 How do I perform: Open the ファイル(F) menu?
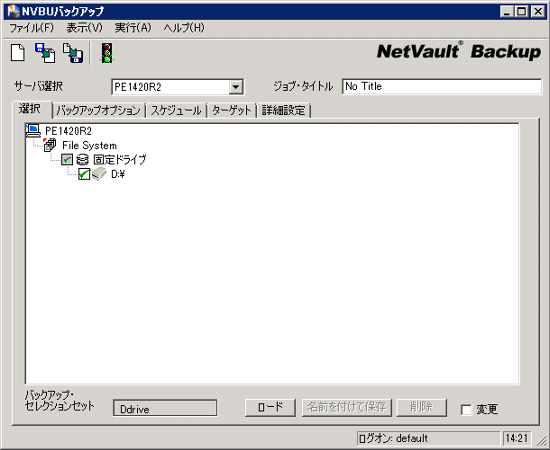click(x=31, y=28)
